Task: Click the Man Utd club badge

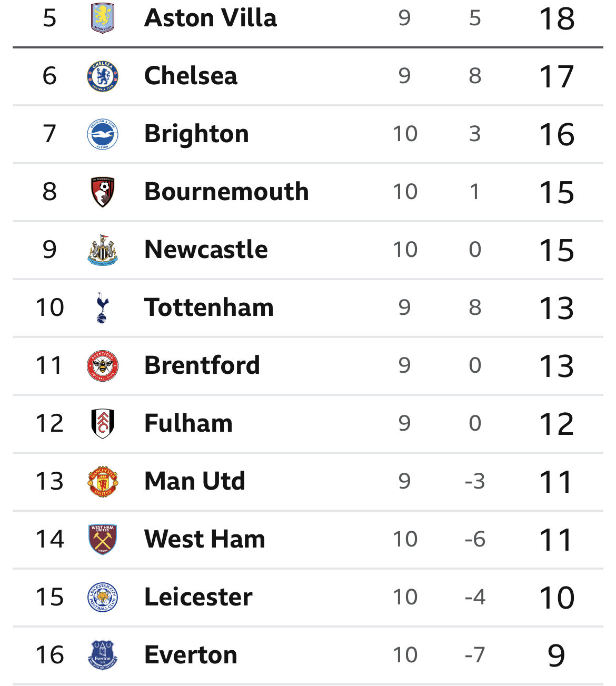Action: [103, 481]
